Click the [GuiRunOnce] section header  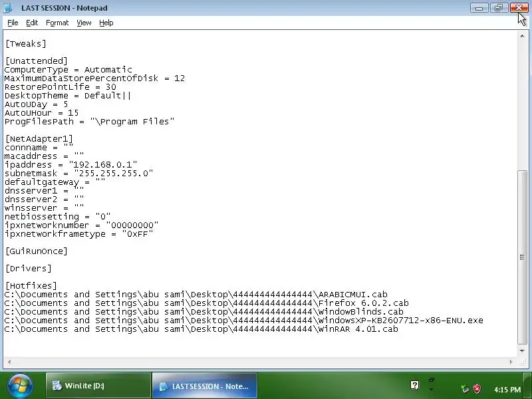tap(37, 251)
